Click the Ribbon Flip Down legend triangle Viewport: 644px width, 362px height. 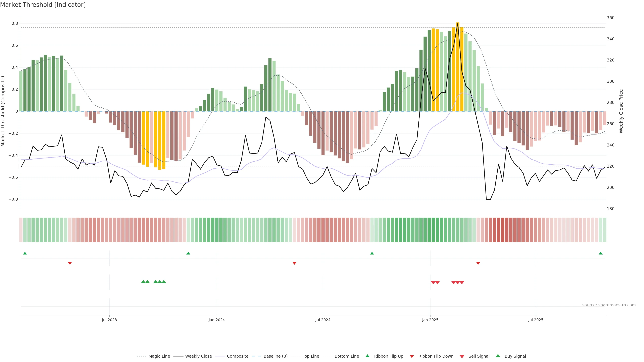point(412,356)
